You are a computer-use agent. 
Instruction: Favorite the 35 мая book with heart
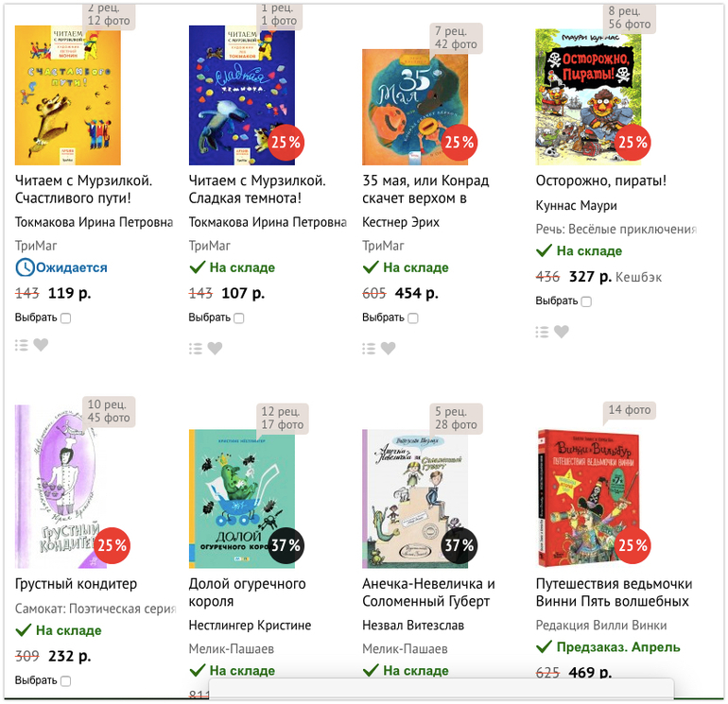click(x=389, y=348)
